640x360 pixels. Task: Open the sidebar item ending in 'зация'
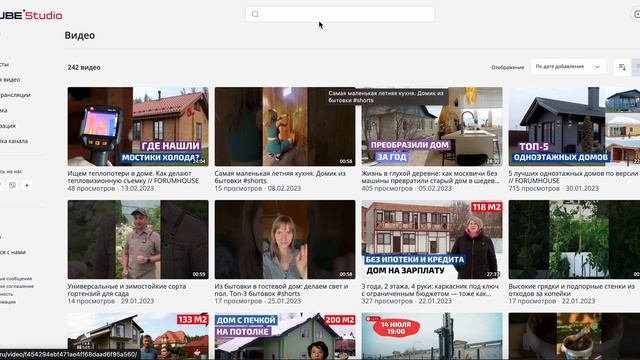click(8, 126)
